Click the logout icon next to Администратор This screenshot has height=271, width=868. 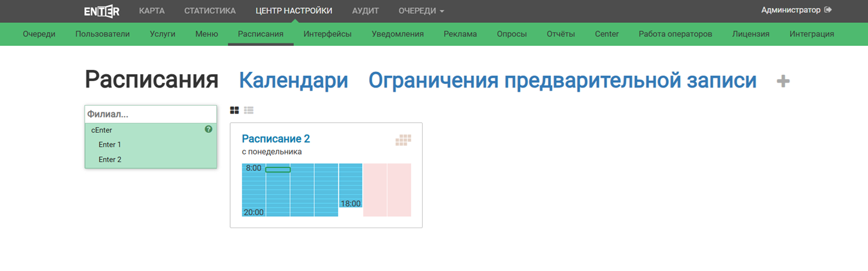click(x=828, y=10)
